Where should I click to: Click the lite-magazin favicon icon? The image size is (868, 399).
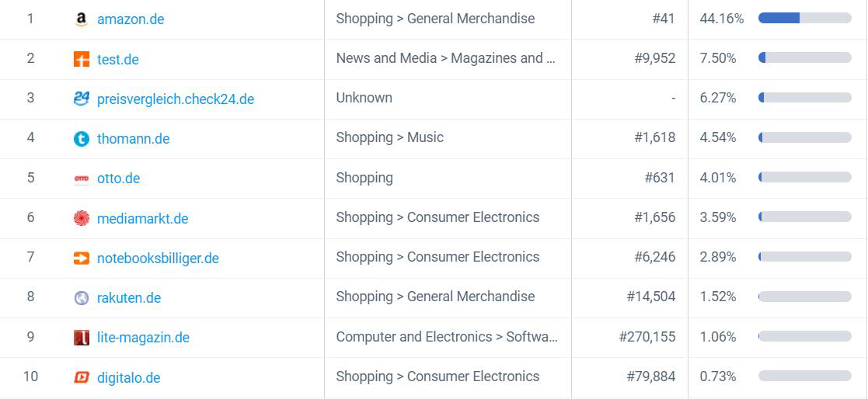click(x=82, y=338)
